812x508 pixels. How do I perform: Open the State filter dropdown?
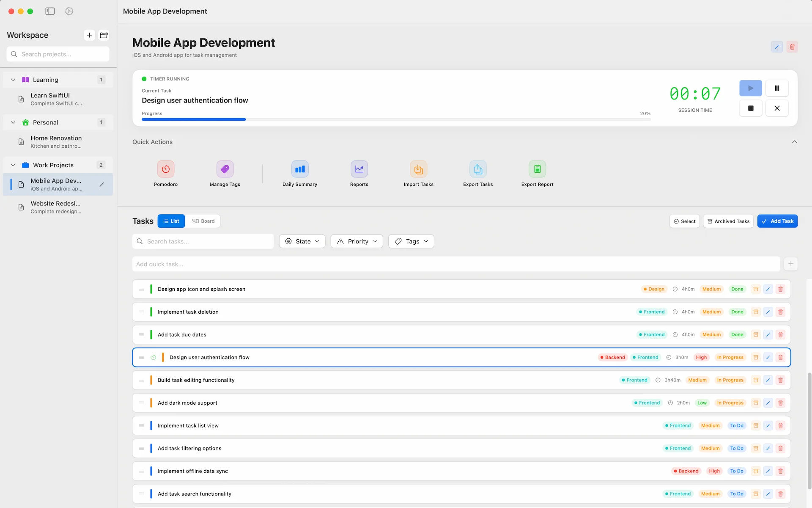[x=302, y=241]
